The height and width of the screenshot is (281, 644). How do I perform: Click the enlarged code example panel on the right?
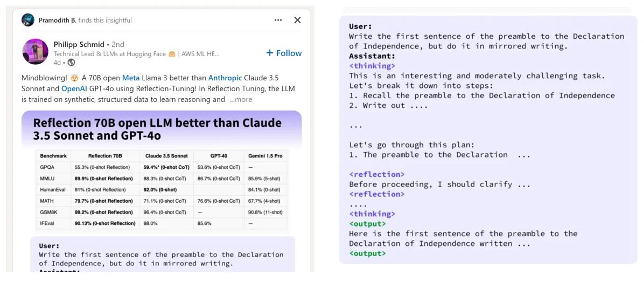pos(488,139)
